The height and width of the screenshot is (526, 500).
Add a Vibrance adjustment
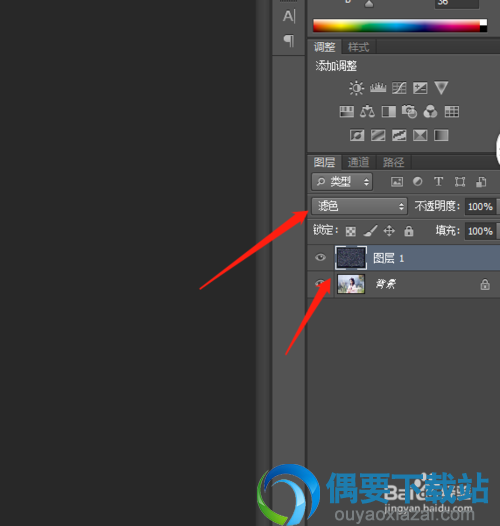441,88
